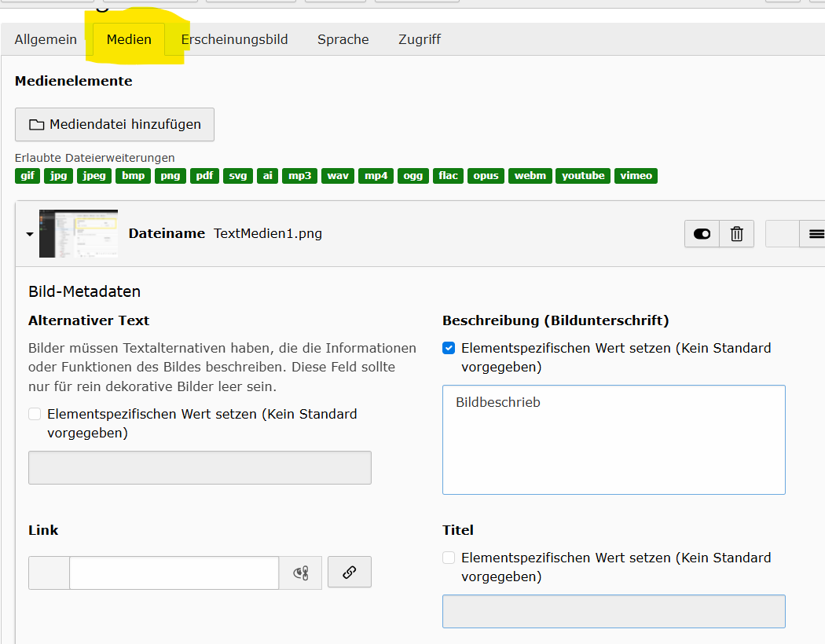Uncheck element-specific value for Beschreibung
The image size is (825, 644).
(449, 348)
